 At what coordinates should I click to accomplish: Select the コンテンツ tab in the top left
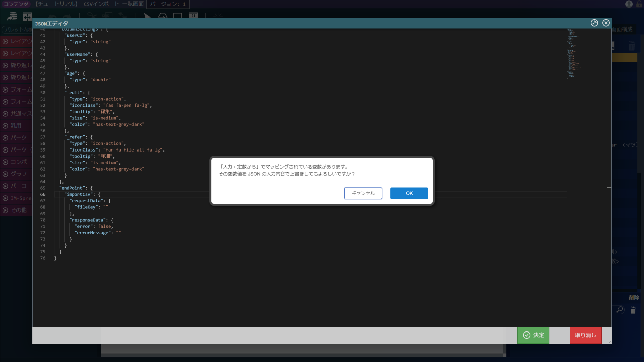[16, 4]
